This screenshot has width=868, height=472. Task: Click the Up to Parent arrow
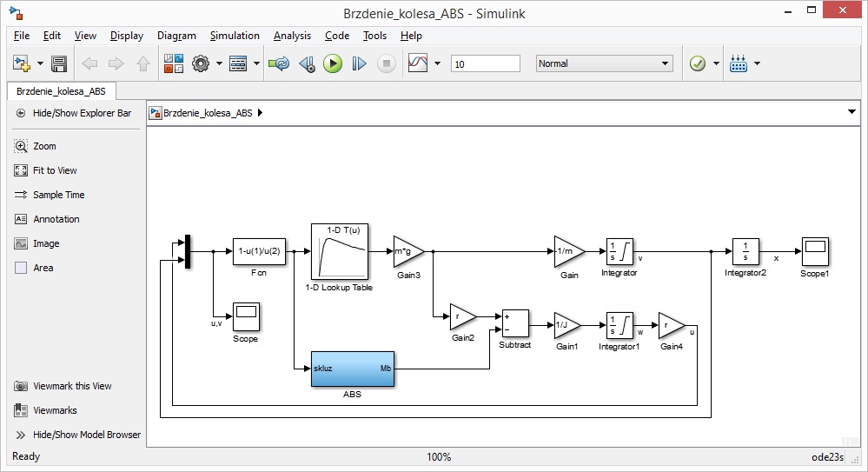143,63
